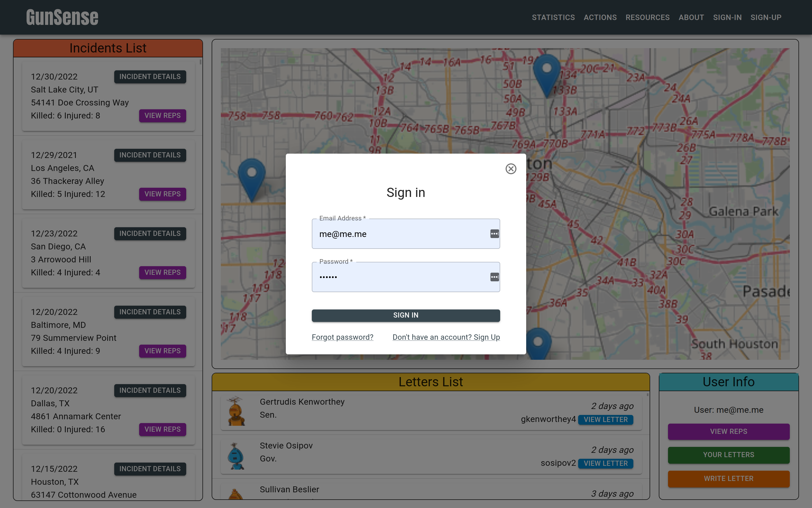Click the GunSense logo

pyautogui.click(x=62, y=18)
